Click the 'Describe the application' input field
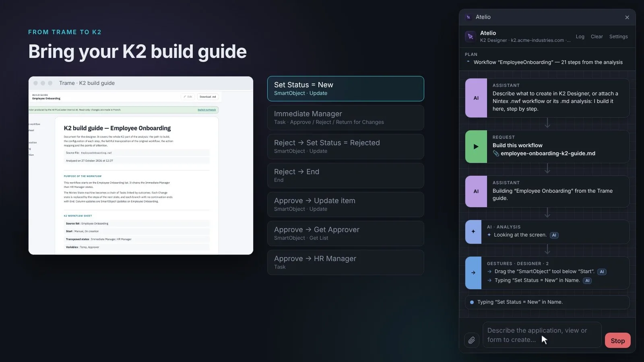 coord(542,335)
